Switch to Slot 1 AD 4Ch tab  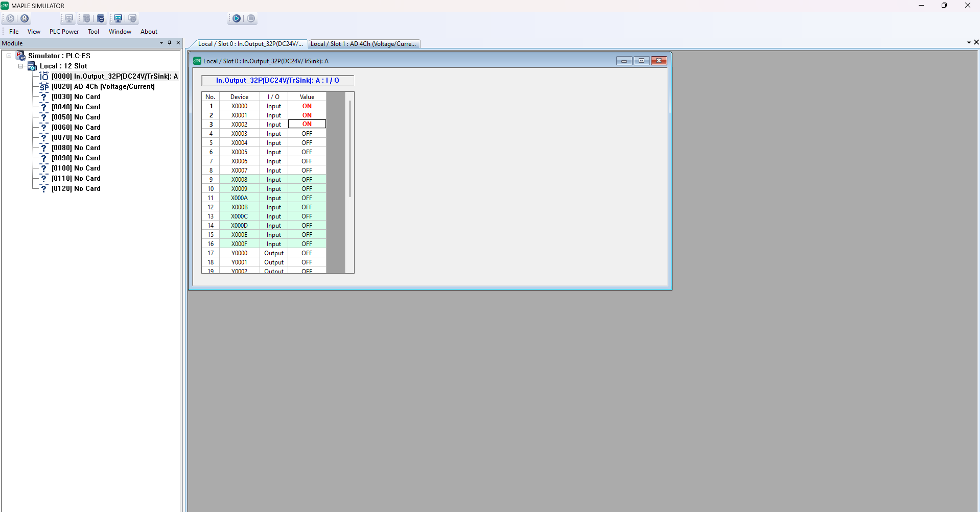pyautogui.click(x=363, y=44)
